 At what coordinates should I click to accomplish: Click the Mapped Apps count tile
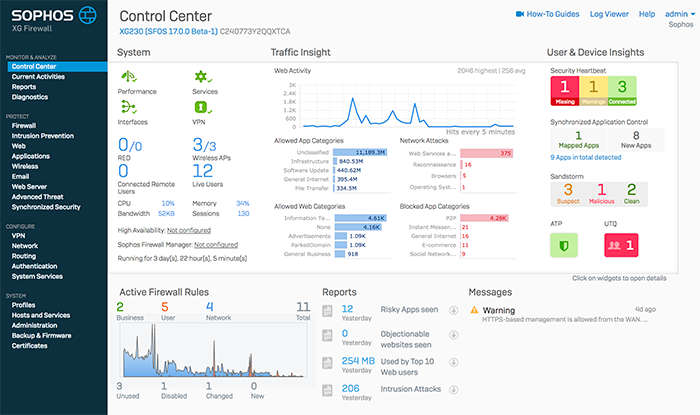point(579,140)
